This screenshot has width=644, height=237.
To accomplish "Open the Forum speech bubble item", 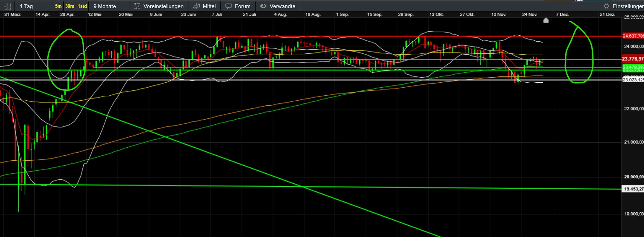I will 238,6.
